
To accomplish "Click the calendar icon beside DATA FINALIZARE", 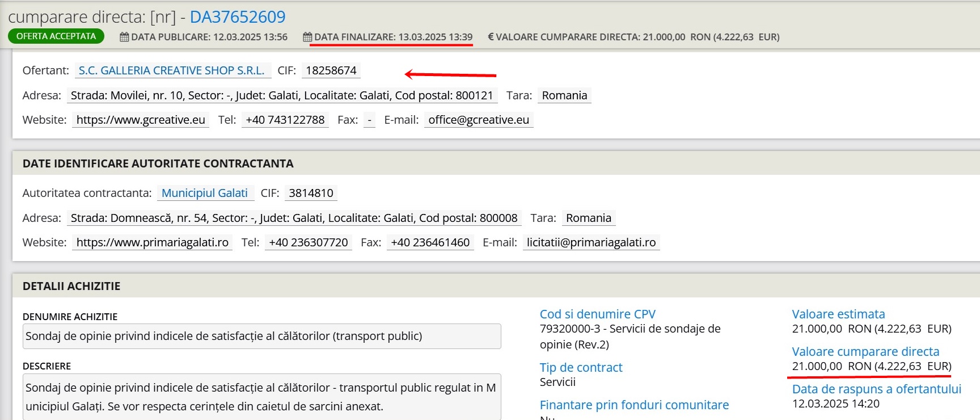I will point(307,37).
